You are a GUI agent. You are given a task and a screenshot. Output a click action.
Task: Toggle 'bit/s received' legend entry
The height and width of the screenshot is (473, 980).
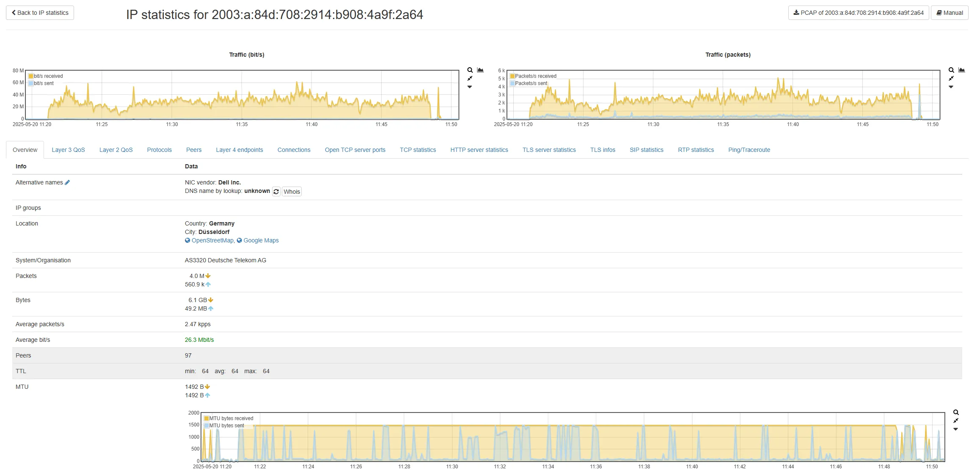tap(48, 76)
